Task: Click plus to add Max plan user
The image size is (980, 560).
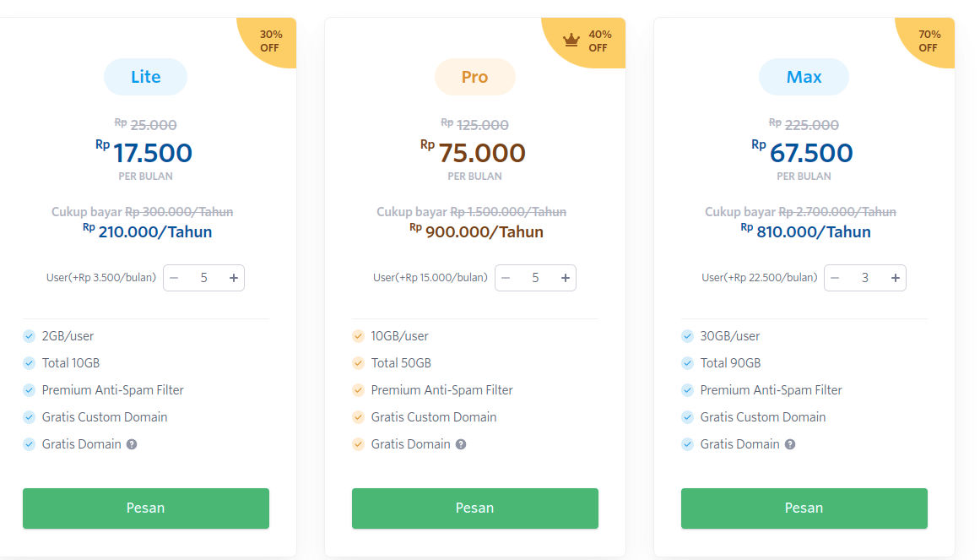Action: click(x=896, y=278)
